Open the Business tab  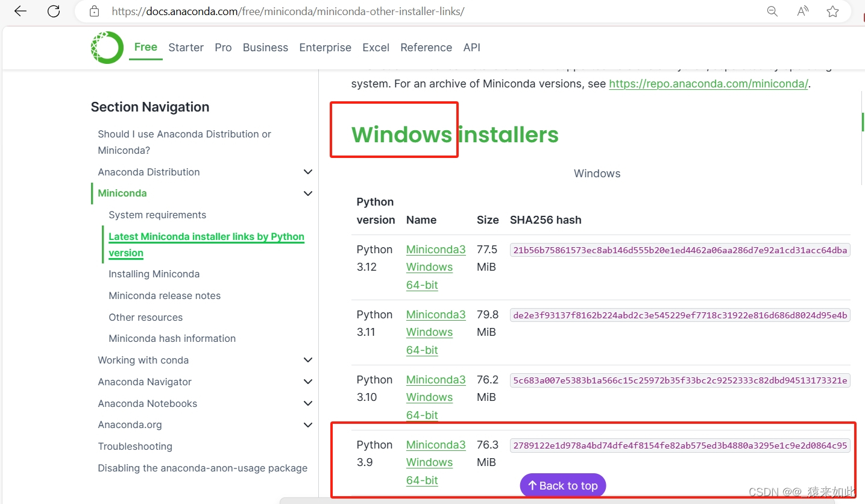[x=265, y=48]
